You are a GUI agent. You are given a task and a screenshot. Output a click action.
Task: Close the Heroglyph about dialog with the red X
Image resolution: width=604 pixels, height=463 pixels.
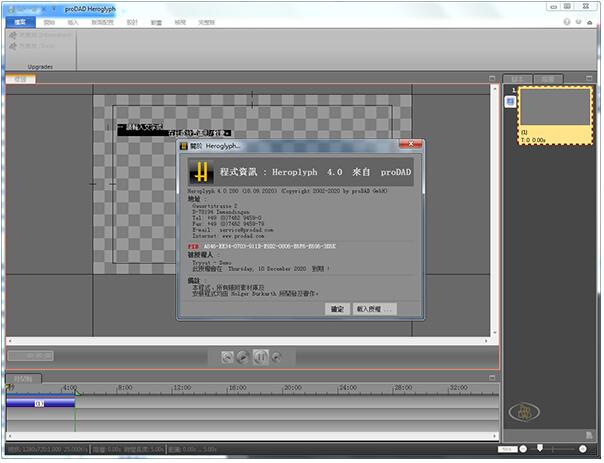coord(411,144)
